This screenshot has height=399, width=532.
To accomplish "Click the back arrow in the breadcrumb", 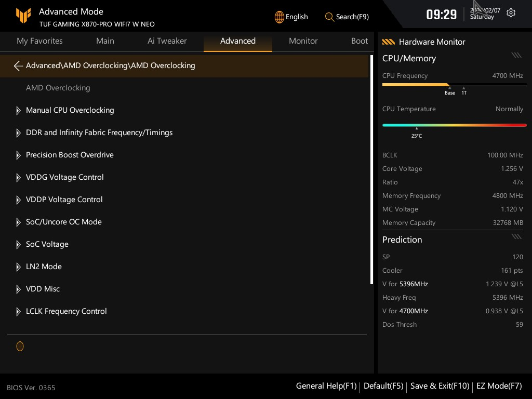I will (18, 66).
